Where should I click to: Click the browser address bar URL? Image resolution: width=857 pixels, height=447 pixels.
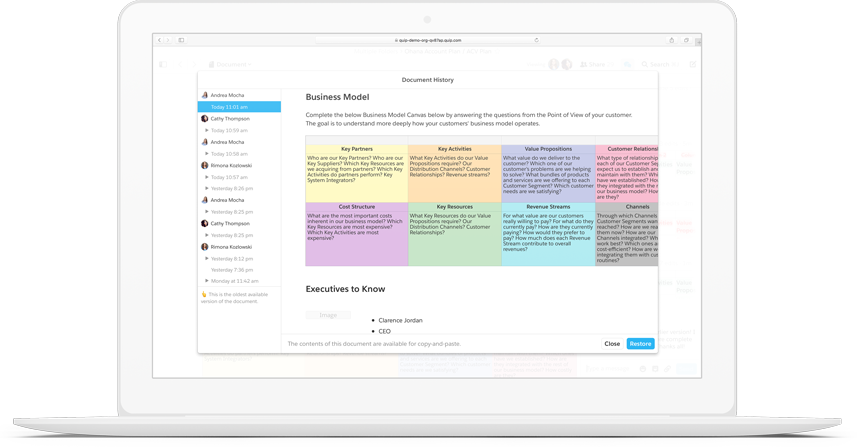click(428, 41)
